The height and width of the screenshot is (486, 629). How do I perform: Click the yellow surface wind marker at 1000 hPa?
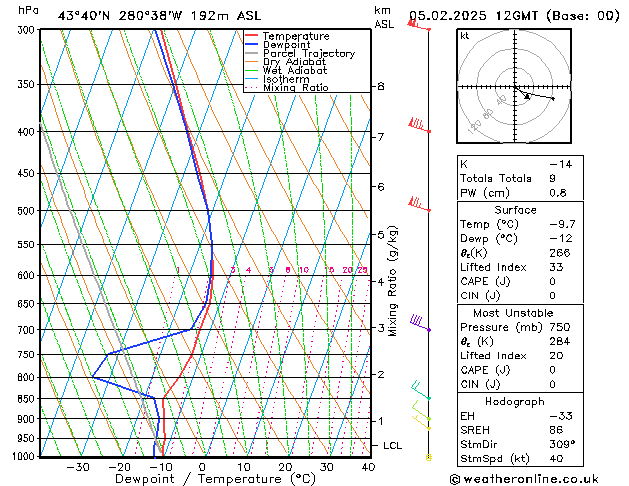pyautogui.click(x=428, y=457)
